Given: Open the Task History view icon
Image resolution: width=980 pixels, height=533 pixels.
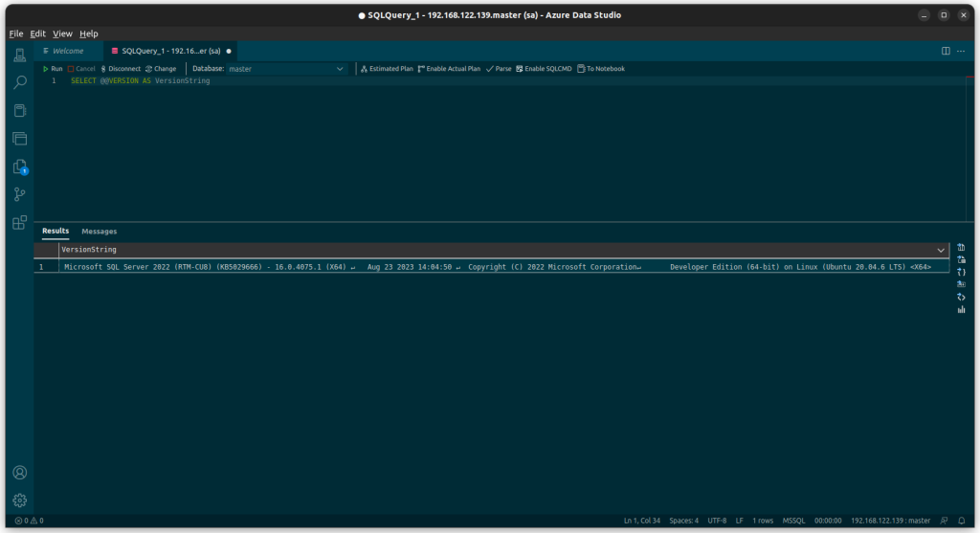Looking at the screenshot, I should click(x=20, y=139).
